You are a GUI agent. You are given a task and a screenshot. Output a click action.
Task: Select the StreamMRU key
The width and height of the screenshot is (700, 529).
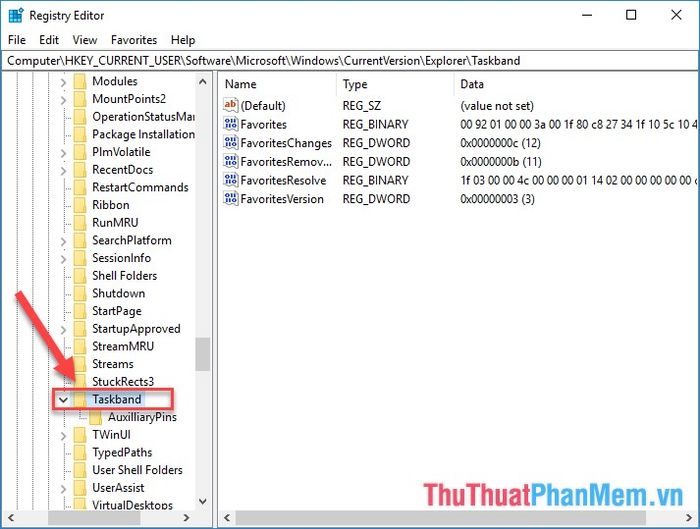tap(123, 346)
